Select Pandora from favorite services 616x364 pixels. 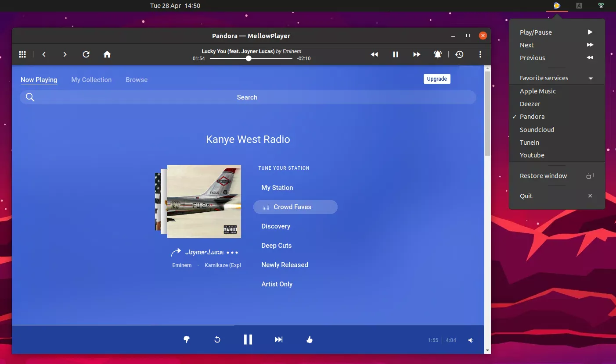tap(533, 116)
